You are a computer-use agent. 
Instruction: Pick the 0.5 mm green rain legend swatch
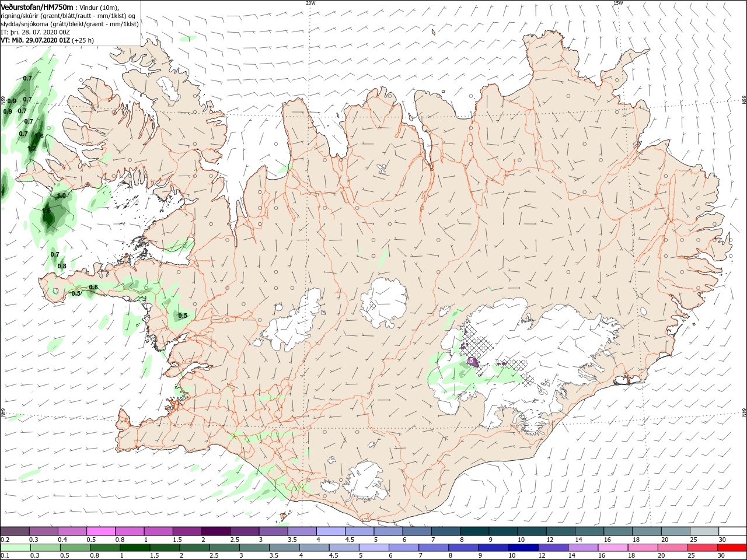pos(75,548)
